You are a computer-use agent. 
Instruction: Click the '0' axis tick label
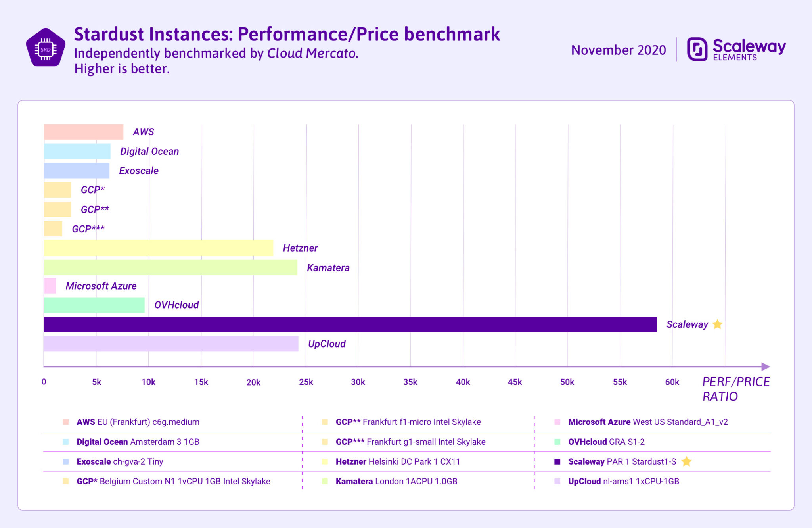(x=44, y=382)
